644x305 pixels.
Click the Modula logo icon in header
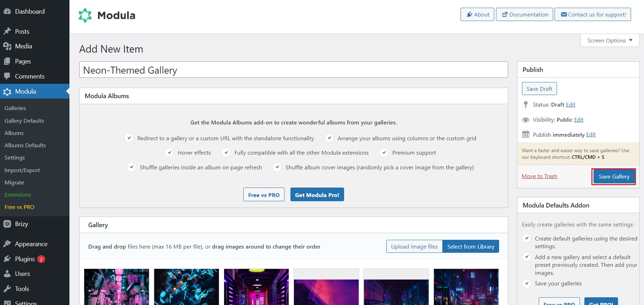tap(85, 15)
